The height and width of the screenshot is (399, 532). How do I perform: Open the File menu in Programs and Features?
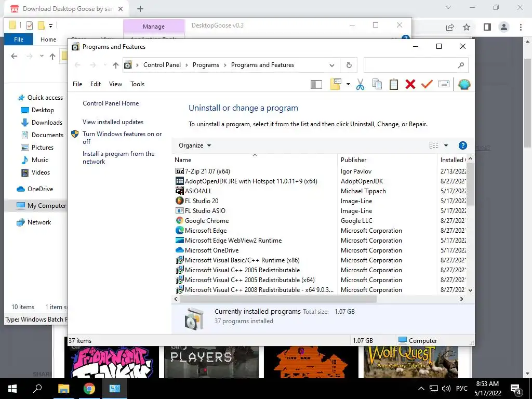[x=77, y=84]
